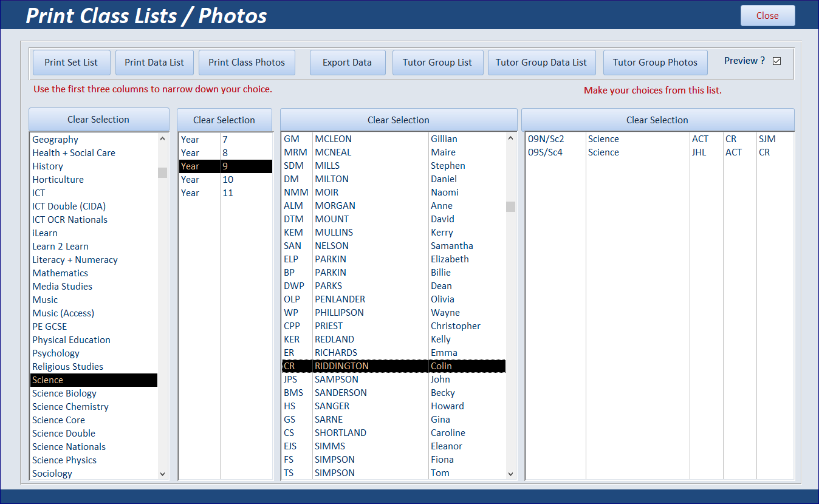Click the teacher list scroll-down arrow

point(510,474)
